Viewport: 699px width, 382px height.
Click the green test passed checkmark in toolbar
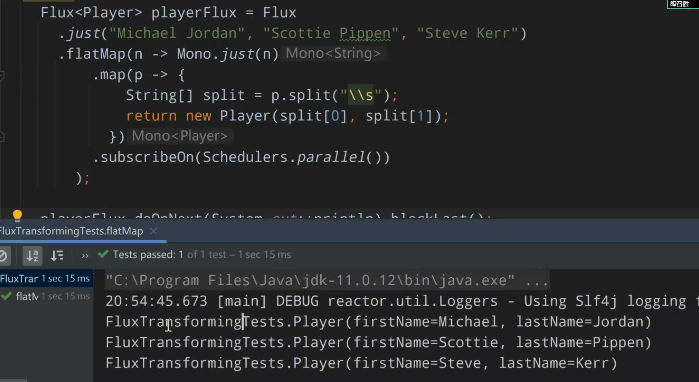point(103,255)
